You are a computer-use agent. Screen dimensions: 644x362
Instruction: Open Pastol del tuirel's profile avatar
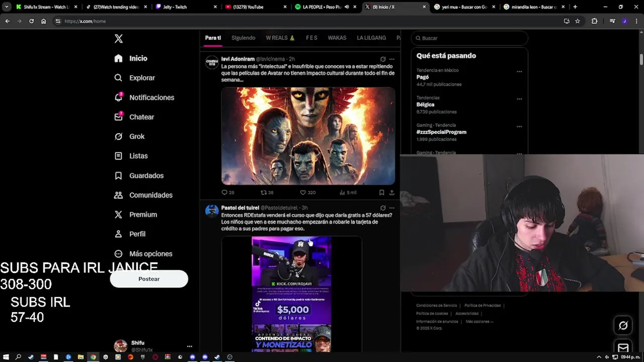(x=212, y=211)
